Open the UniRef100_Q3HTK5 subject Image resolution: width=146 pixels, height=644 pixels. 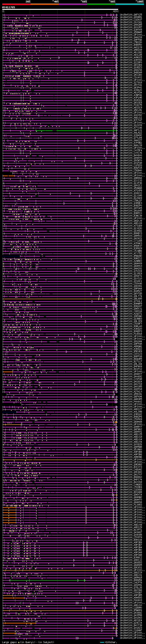131,30
